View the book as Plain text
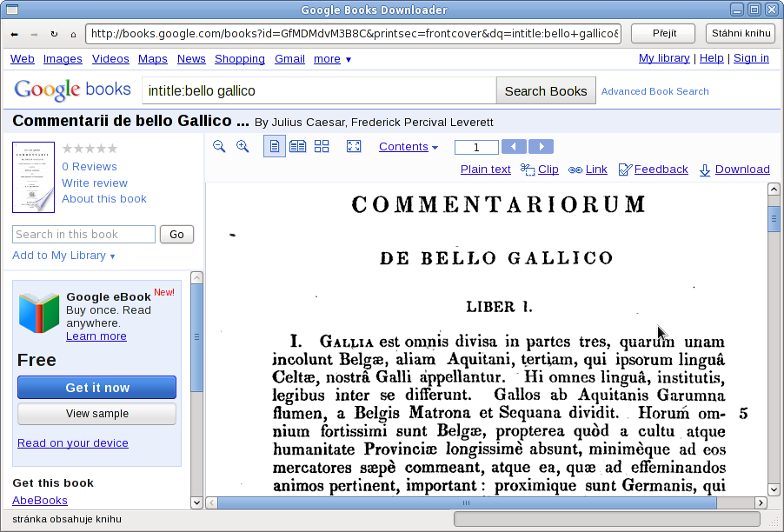This screenshot has height=532, width=784. click(486, 170)
